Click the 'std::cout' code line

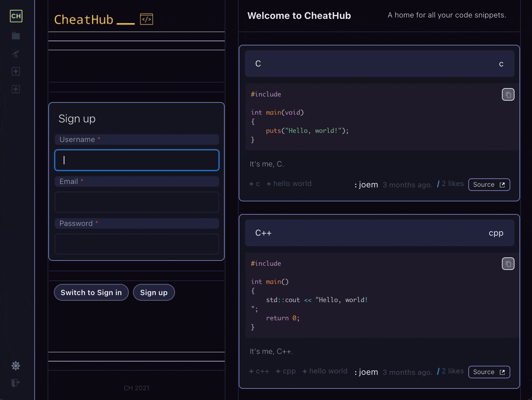click(x=317, y=300)
